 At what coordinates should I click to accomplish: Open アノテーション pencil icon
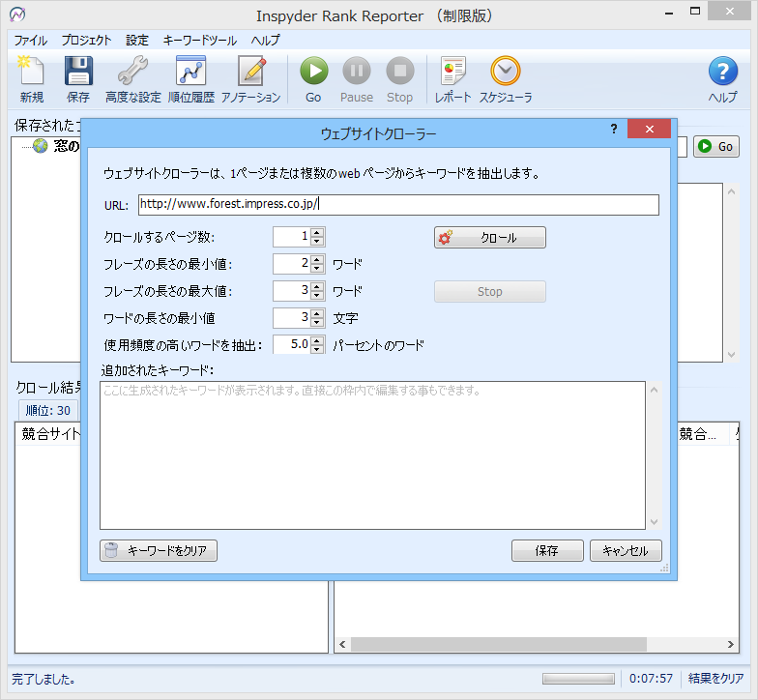click(251, 79)
